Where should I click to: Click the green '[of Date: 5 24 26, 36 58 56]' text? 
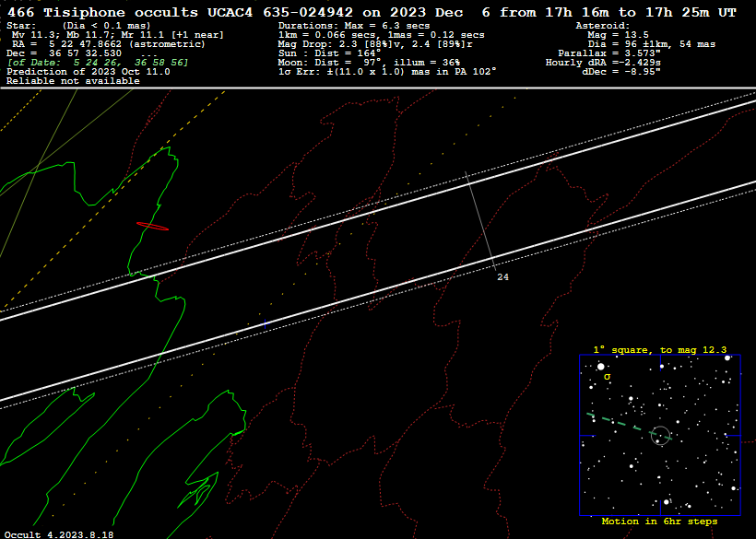coord(98,63)
